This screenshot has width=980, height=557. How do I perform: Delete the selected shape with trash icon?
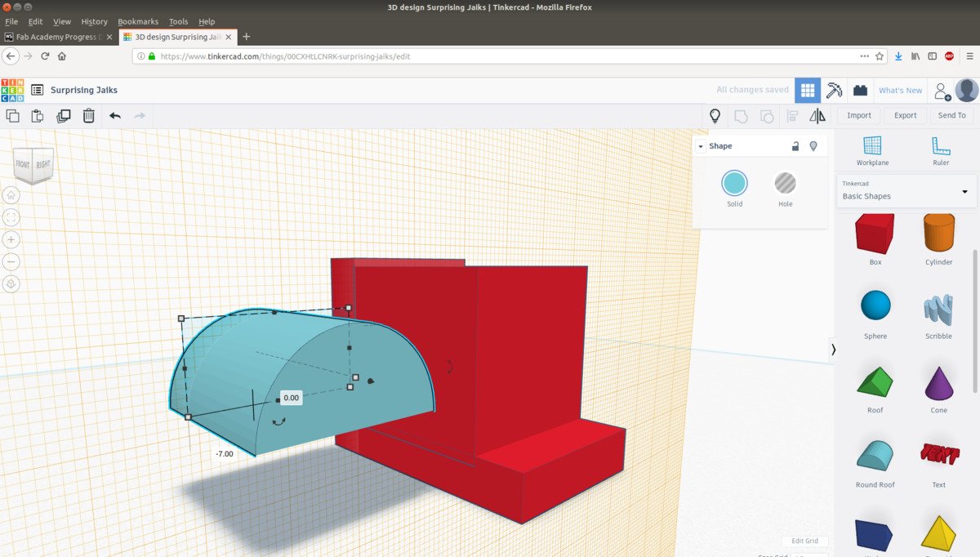[88, 116]
